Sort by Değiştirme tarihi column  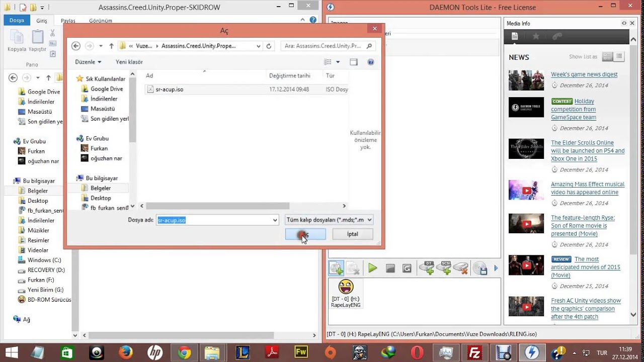tap(290, 75)
